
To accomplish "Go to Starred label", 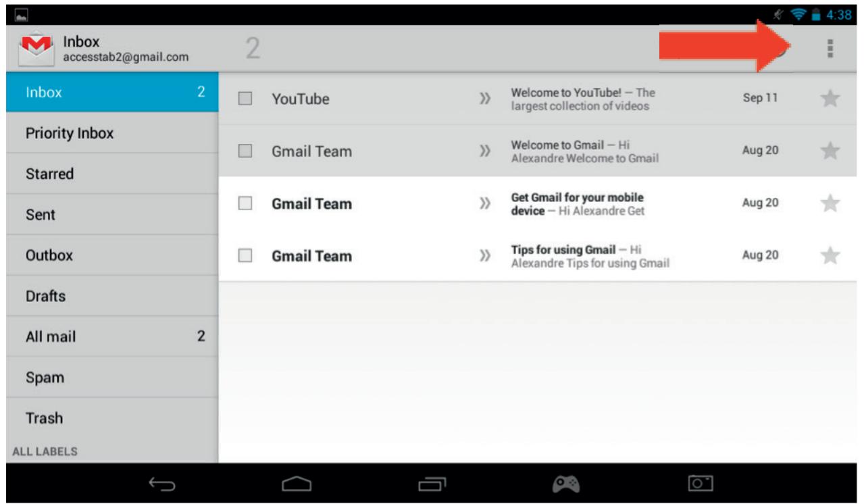I will click(111, 174).
